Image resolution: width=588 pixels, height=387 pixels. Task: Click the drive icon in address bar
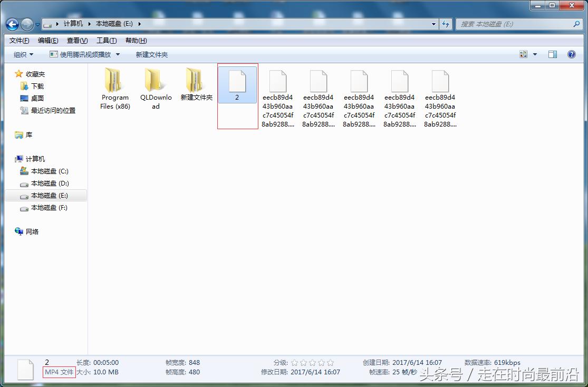[47, 24]
